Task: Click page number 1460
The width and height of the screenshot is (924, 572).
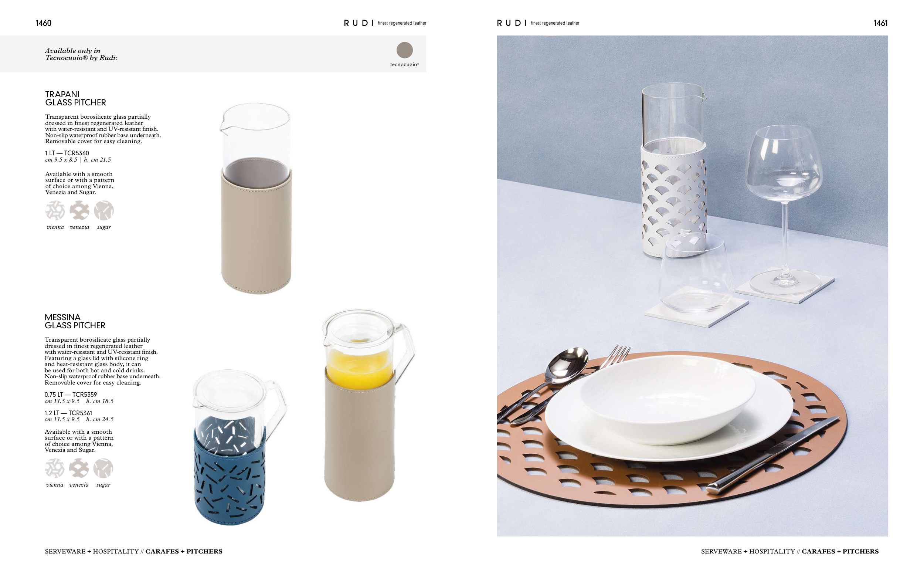Action: click(44, 23)
